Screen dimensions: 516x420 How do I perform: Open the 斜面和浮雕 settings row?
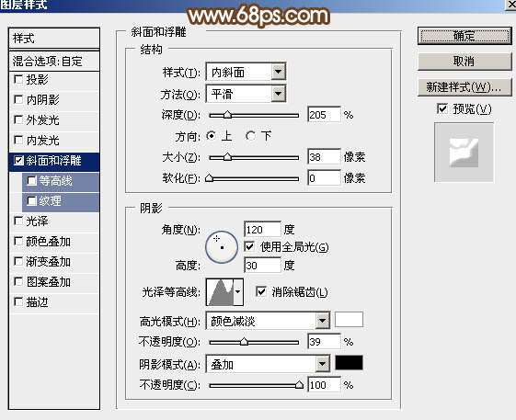pyautogui.click(x=54, y=161)
